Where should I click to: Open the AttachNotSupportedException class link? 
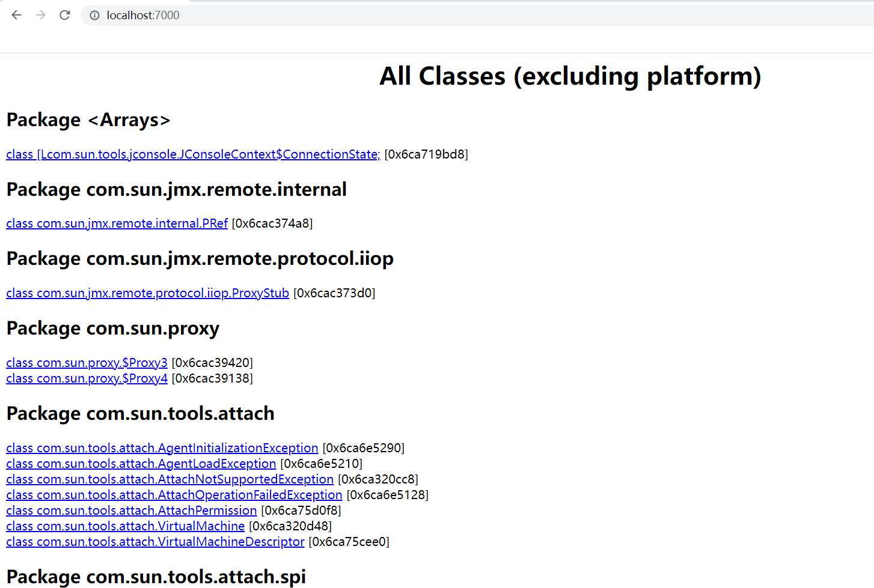point(170,479)
